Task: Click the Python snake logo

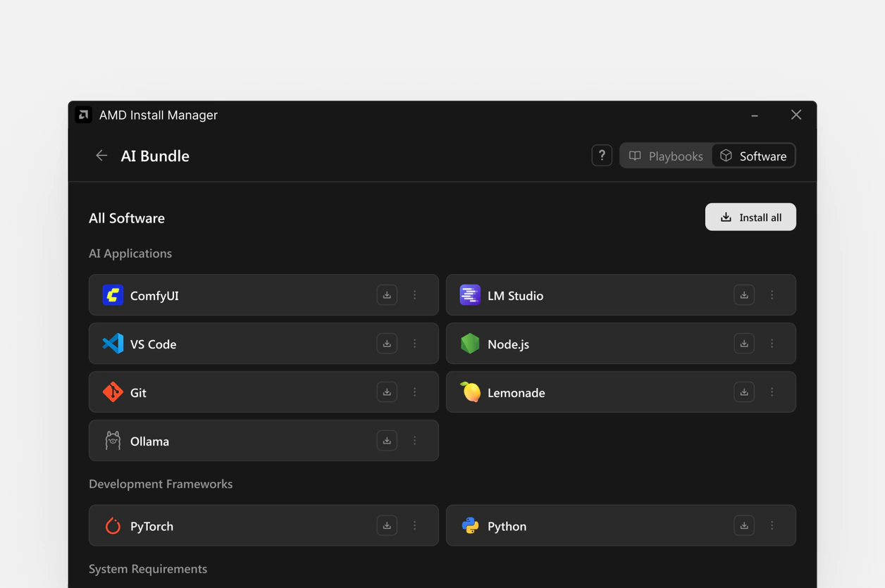Action: [x=470, y=525]
